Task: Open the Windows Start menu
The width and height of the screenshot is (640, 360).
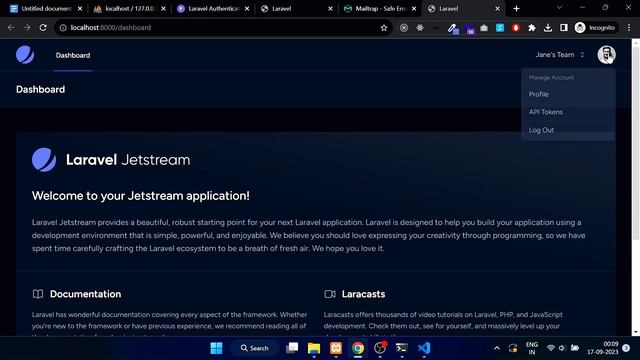Action: tap(216, 348)
